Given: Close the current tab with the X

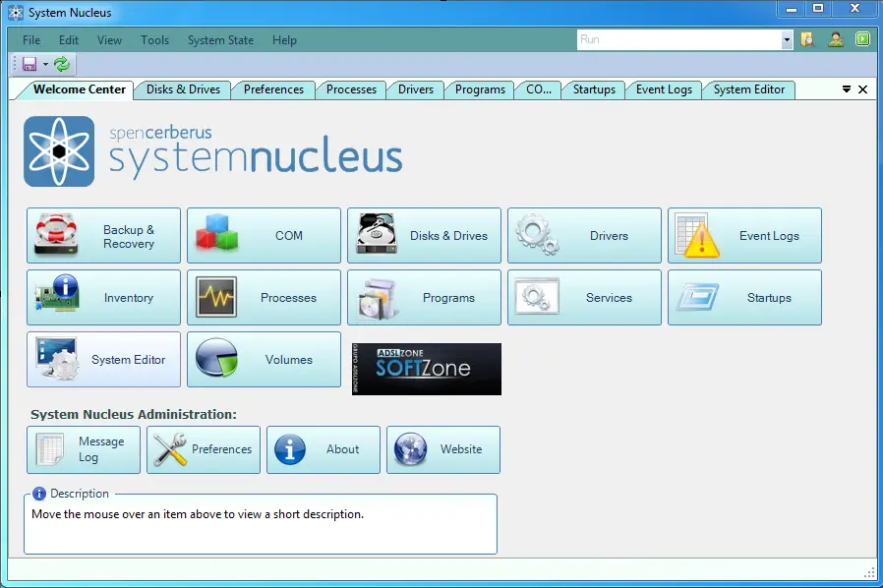Looking at the screenshot, I should (x=862, y=89).
